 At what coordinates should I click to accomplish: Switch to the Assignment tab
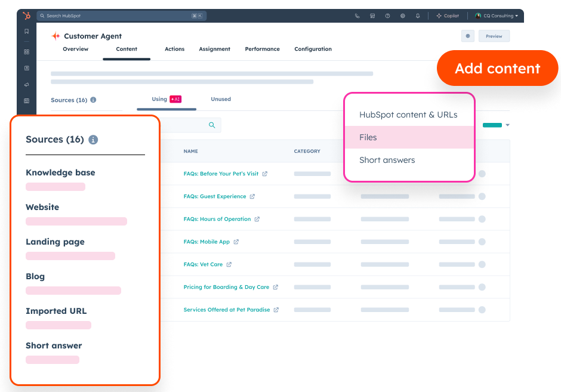tap(215, 49)
